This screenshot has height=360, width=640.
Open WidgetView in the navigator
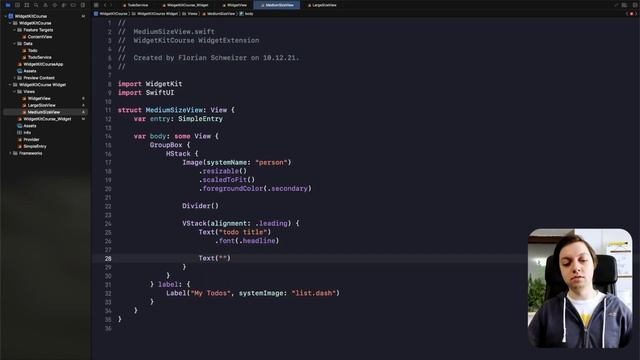pos(39,98)
